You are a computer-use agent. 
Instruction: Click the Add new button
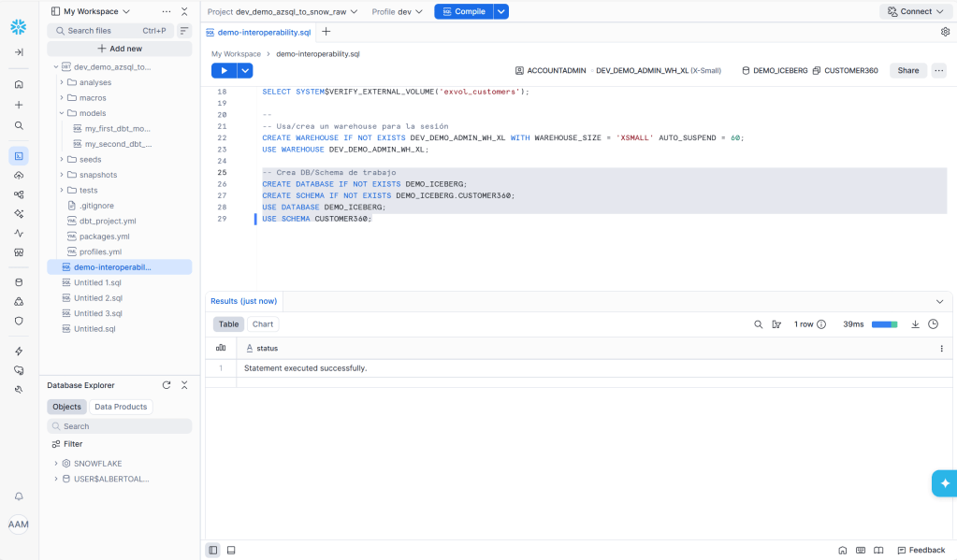(119, 49)
